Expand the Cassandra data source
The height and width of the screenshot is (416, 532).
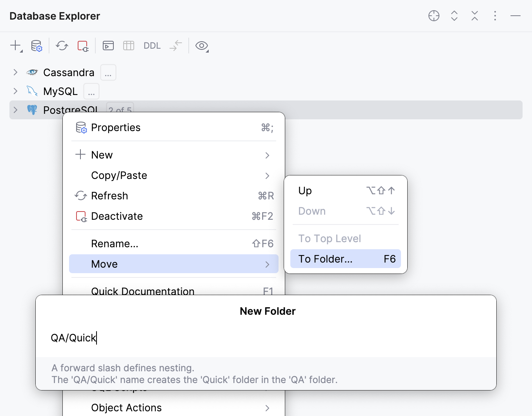coord(15,72)
